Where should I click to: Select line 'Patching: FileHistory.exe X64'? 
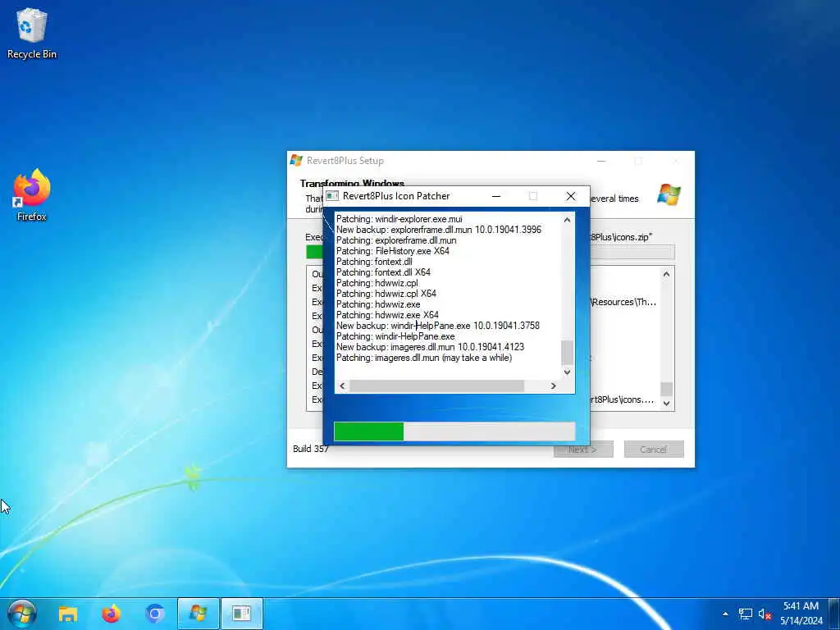pyautogui.click(x=393, y=251)
